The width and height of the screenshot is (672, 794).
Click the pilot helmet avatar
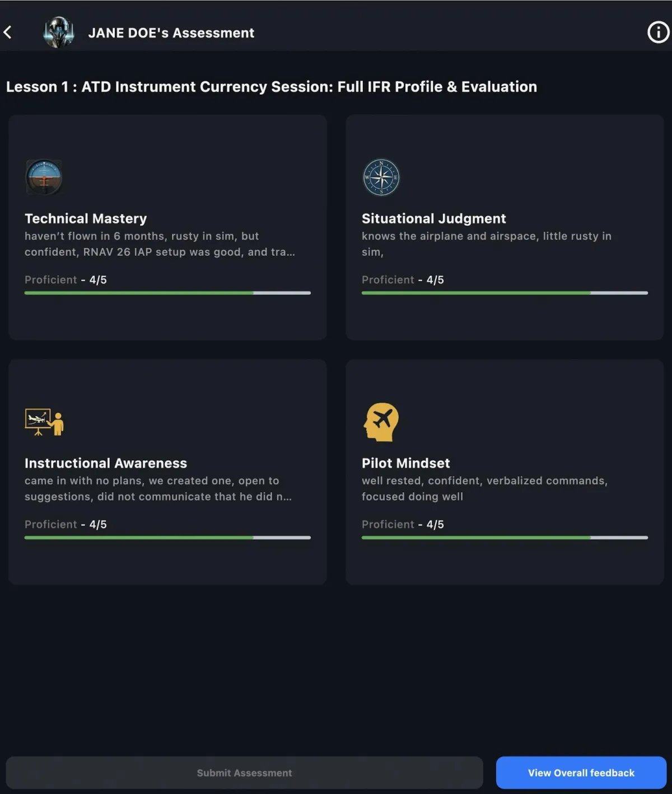[59, 32]
